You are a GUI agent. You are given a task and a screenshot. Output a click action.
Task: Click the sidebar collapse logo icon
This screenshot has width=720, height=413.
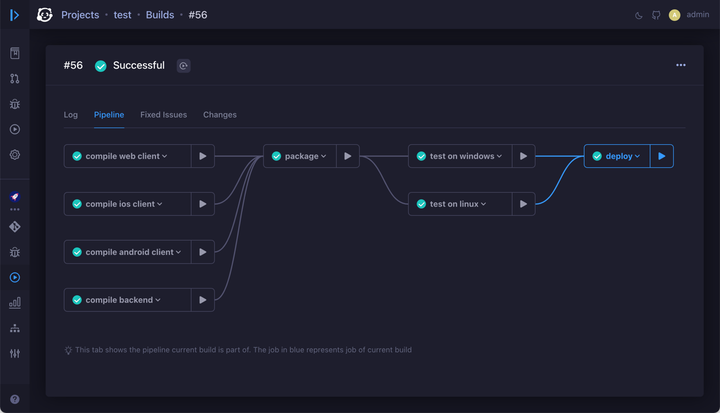pyautogui.click(x=15, y=15)
